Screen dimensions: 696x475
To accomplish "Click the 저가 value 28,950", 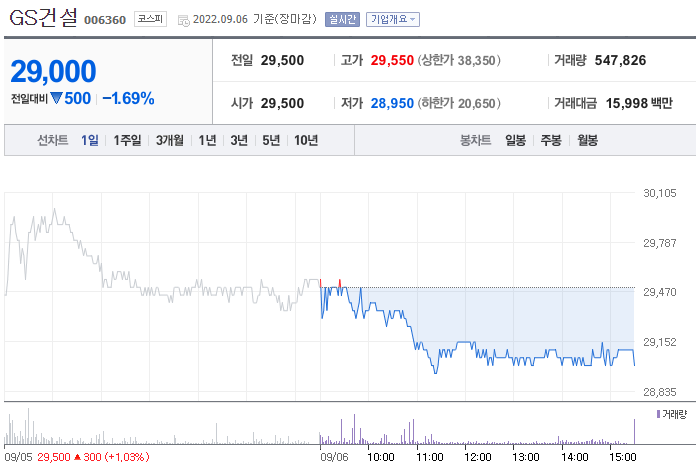I will 392,103.
